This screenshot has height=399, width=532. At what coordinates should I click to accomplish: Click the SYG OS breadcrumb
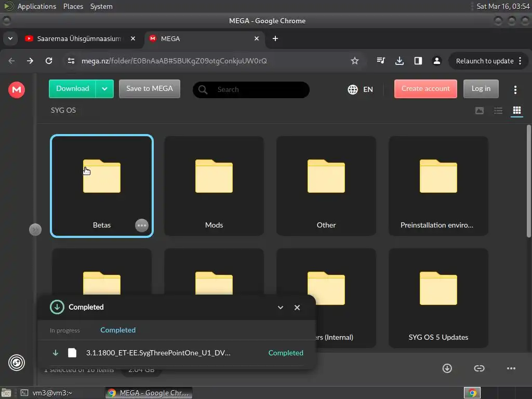tap(63, 110)
